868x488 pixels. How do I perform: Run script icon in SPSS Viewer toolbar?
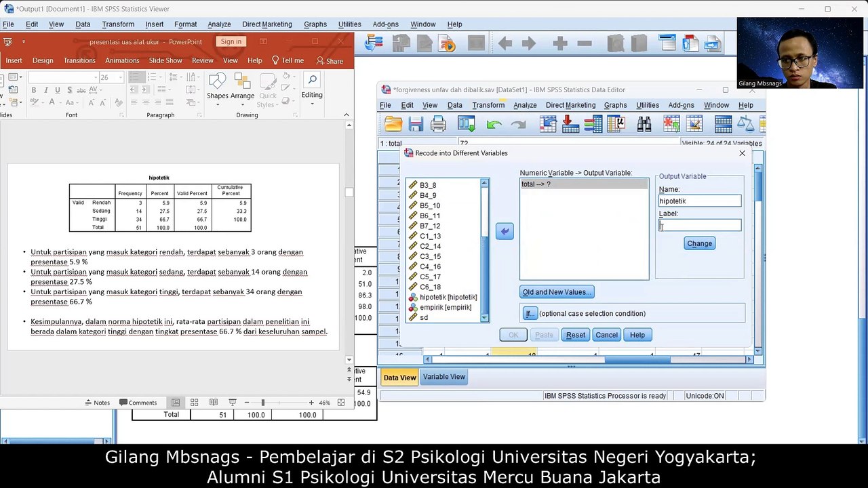[448, 43]
